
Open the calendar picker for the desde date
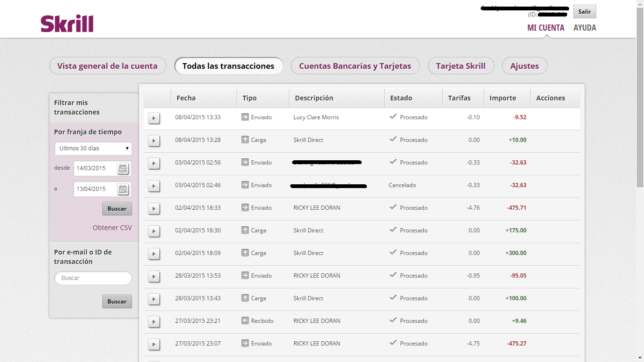pos(123,168)
